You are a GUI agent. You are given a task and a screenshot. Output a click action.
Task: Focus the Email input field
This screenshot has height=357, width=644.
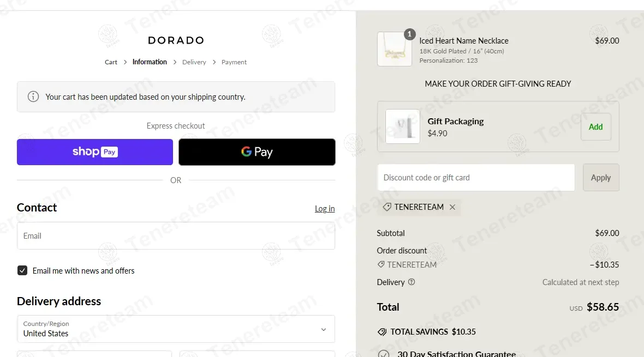tap(176, 236)
